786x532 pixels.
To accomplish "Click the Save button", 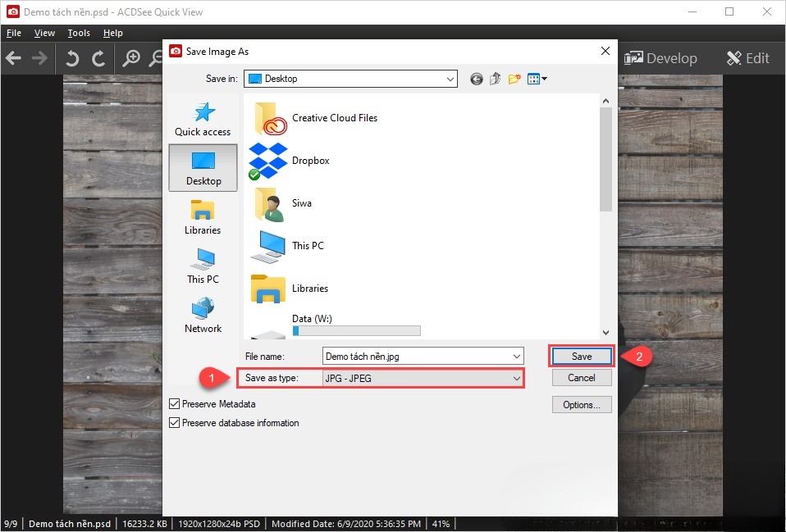I will click(x=581, y=357).
